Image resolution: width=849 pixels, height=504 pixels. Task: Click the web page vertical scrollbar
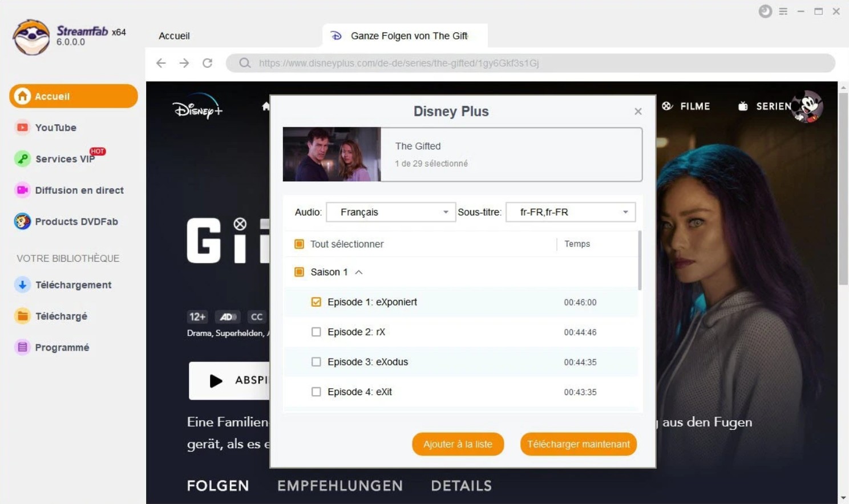click(x=843, y=188)
